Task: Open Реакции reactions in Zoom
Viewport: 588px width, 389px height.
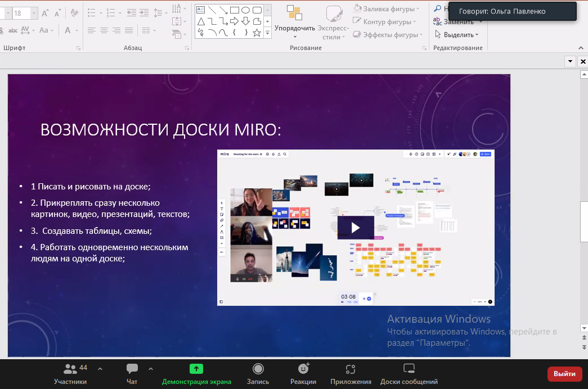Action: coord(303,374)
